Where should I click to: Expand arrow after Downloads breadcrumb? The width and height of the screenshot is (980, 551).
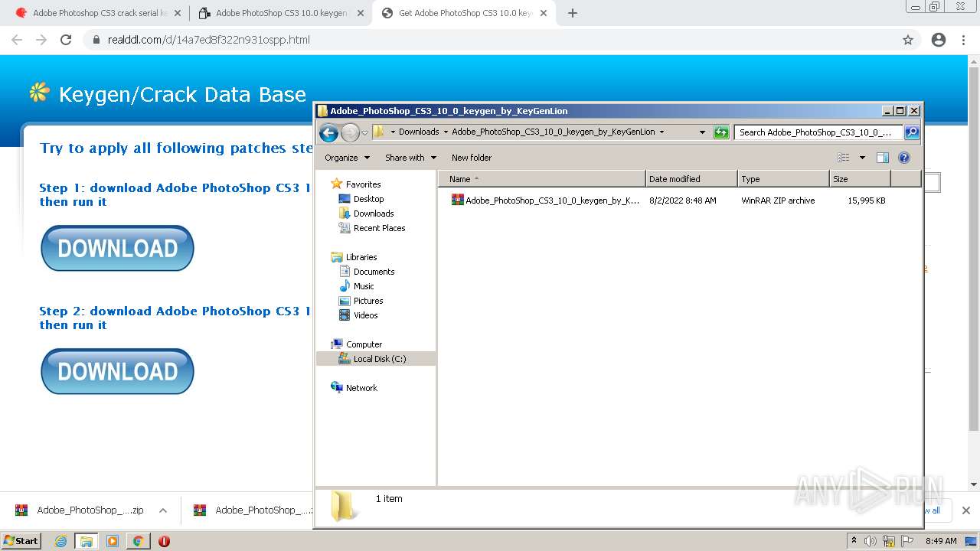[x=446, y=132]
